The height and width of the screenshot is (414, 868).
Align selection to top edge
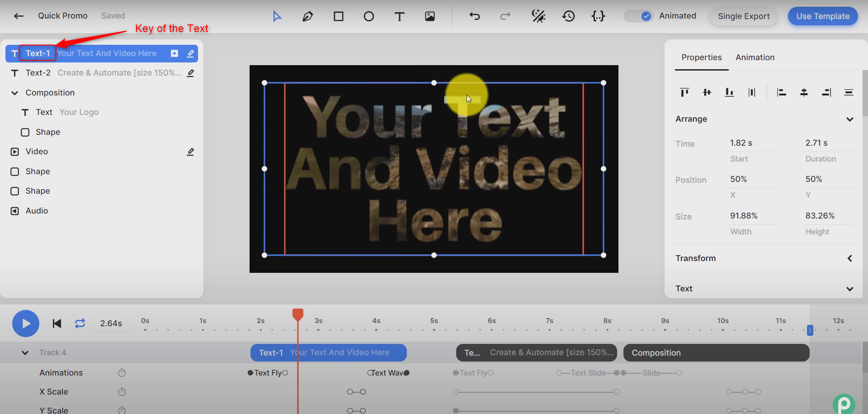684,92
